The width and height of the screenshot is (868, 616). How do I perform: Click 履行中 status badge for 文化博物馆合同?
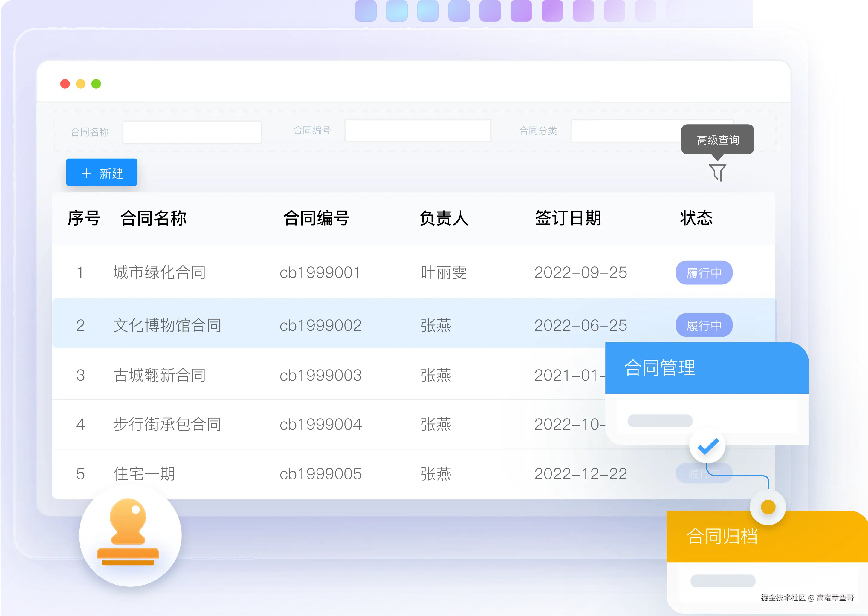click(704, 325)
